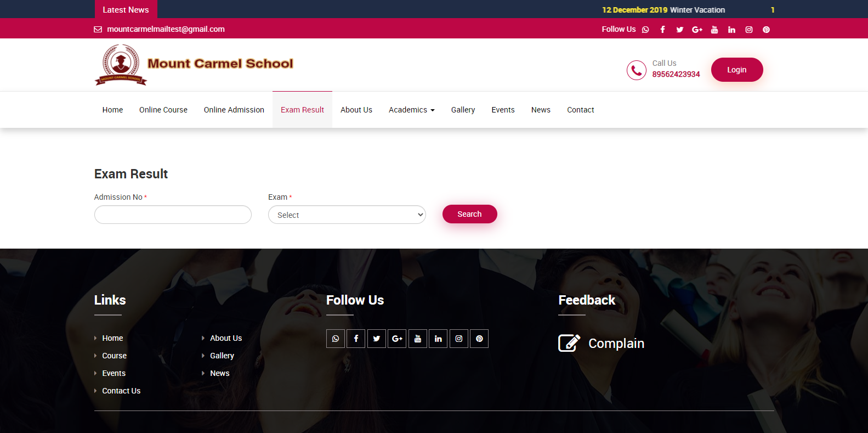This screenshot has width=868, height=433.
Task: Open the Facebook icon in the top bar
Action: tap(662, 30)
